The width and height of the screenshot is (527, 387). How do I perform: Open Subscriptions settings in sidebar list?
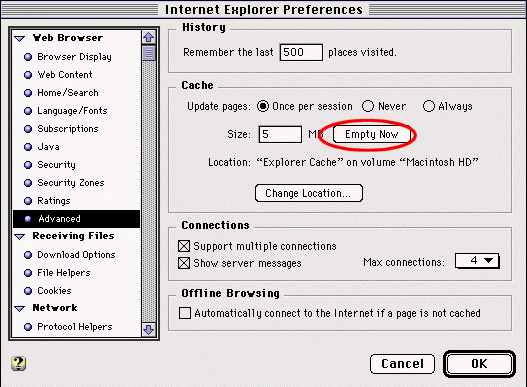pyautogui.click(x=68, y=129)
